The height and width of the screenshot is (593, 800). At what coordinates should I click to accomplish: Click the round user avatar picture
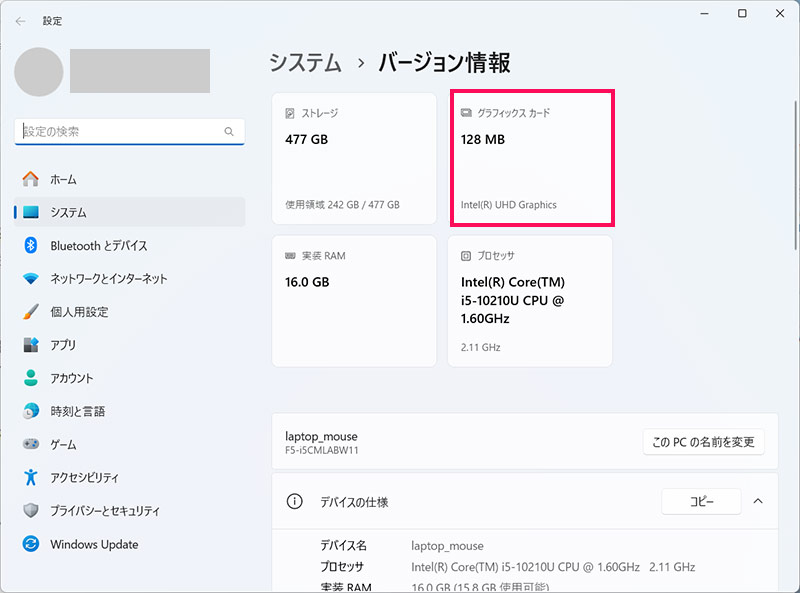(x=39, y=72)
